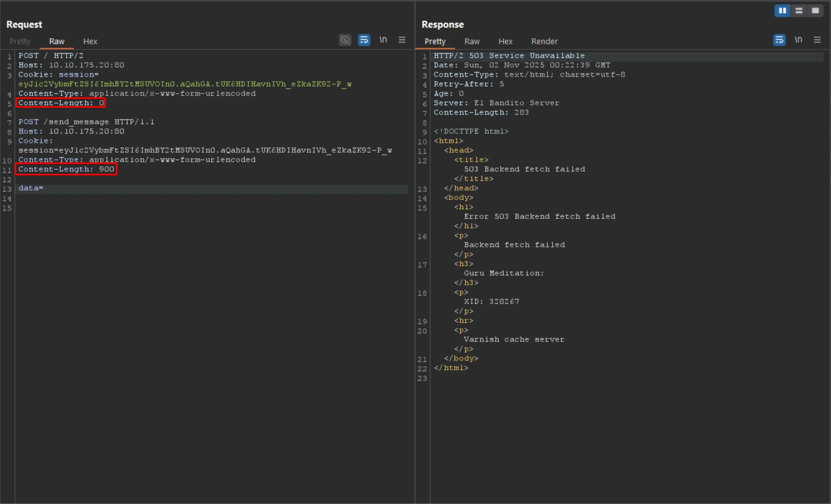The height and width of the screenshot is (504, 831).
Task: Click Content-Length: 900 header line
Action: (x=66, y=169)
